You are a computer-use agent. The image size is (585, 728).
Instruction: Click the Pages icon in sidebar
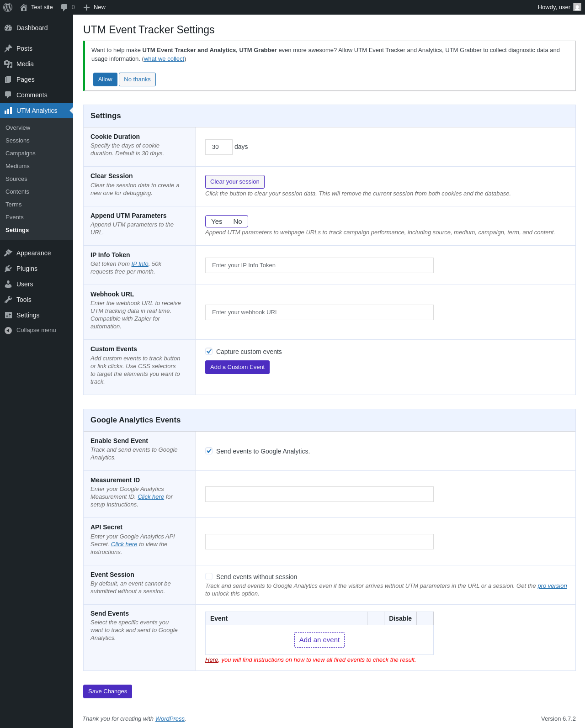click(x=8, y=79)
